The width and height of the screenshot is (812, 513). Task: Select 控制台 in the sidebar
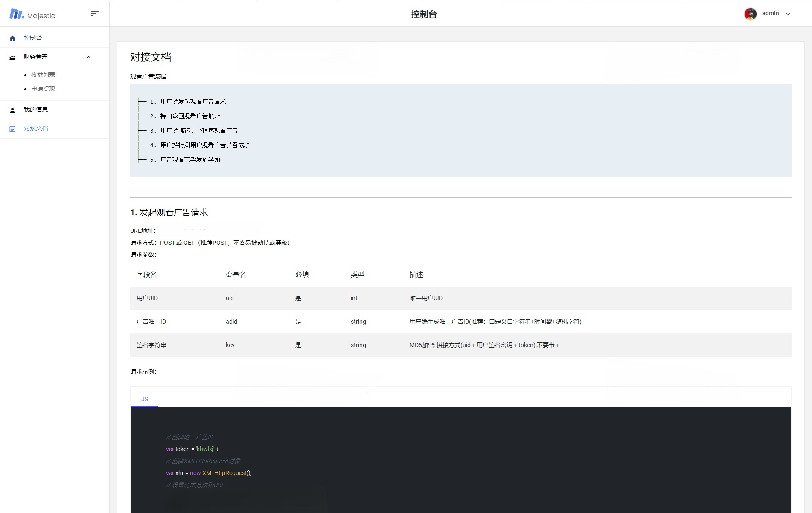32,38
